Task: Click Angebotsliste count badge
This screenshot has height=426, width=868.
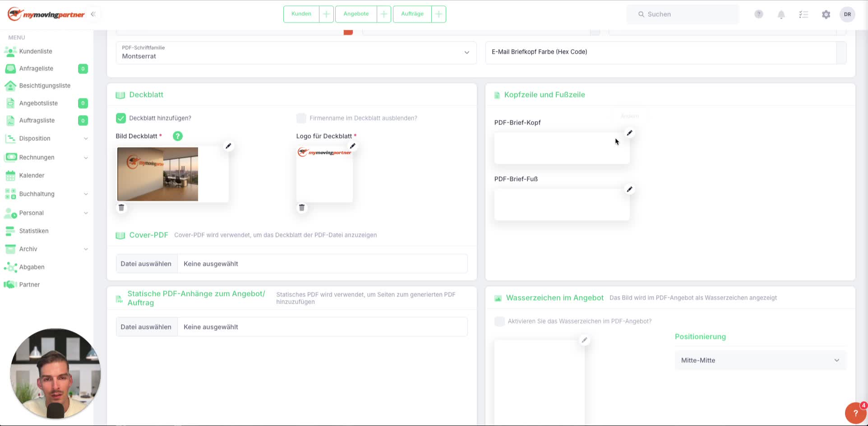Action: (x=83, y=103)
